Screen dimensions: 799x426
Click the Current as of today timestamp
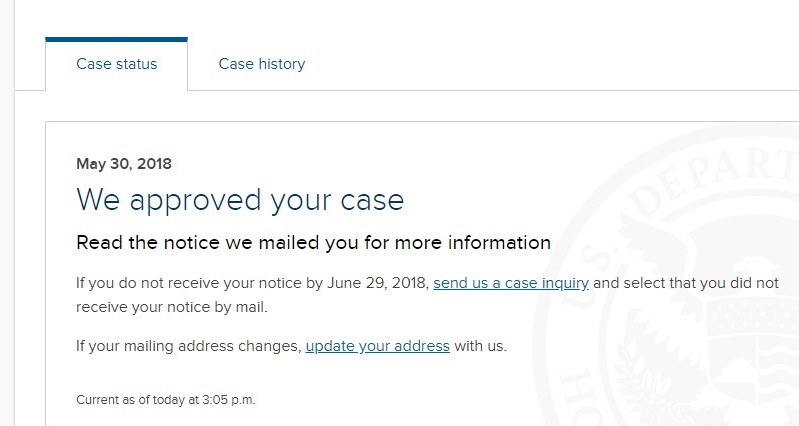(x=166, y=400)
